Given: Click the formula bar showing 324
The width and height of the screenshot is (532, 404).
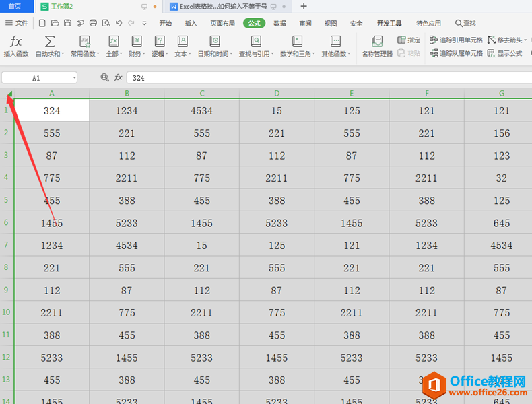Looking at the screenshot, I should point(329,78).
